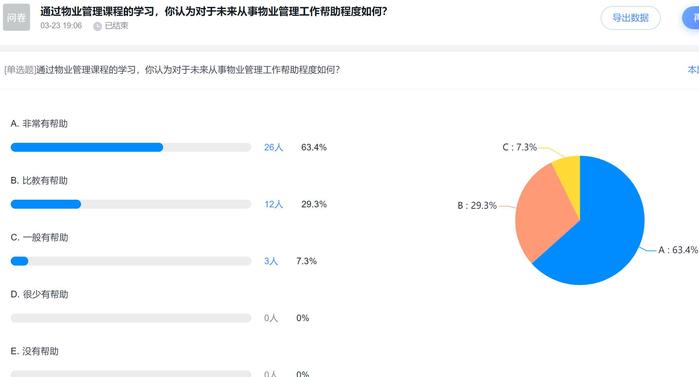
Task: Open the 12人 respondents link for option B
Action: click(273, 205)
